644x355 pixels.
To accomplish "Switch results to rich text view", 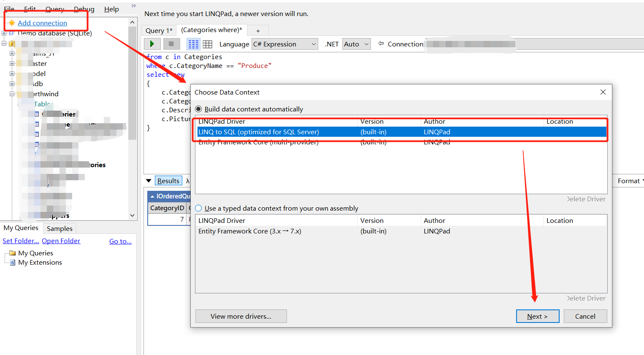I will pos(193,44).
